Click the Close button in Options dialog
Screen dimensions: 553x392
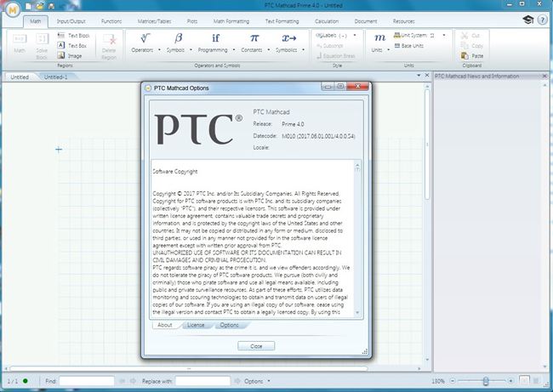[256, 346]
